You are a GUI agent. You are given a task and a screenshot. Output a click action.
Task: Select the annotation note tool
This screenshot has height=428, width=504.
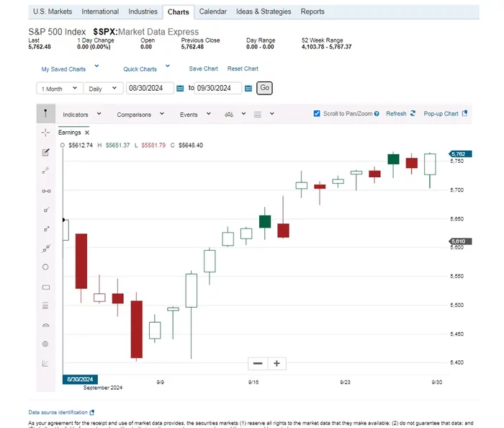[x=45, y=152]
